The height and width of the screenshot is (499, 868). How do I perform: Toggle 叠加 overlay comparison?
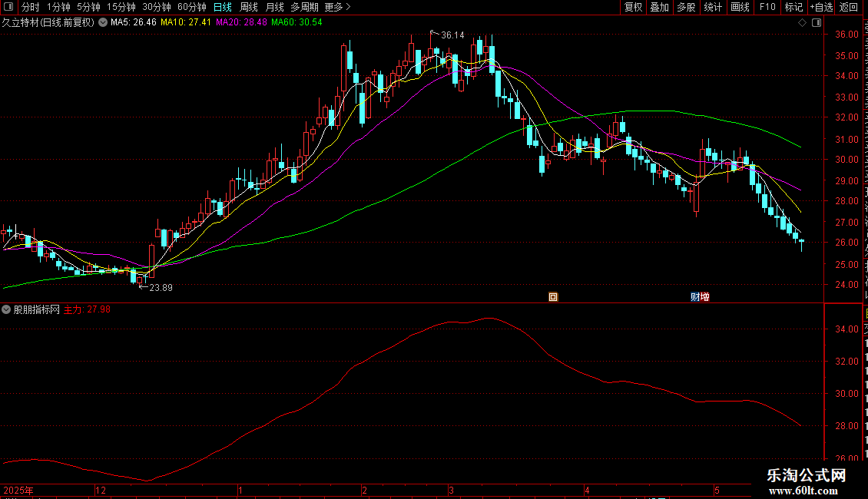click(659, 7)
